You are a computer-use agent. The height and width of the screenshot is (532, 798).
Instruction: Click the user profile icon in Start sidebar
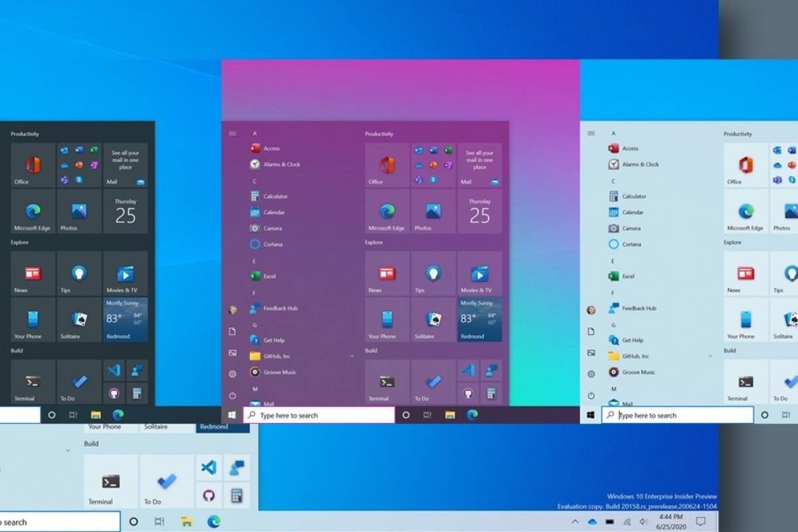tap(232, 308)
